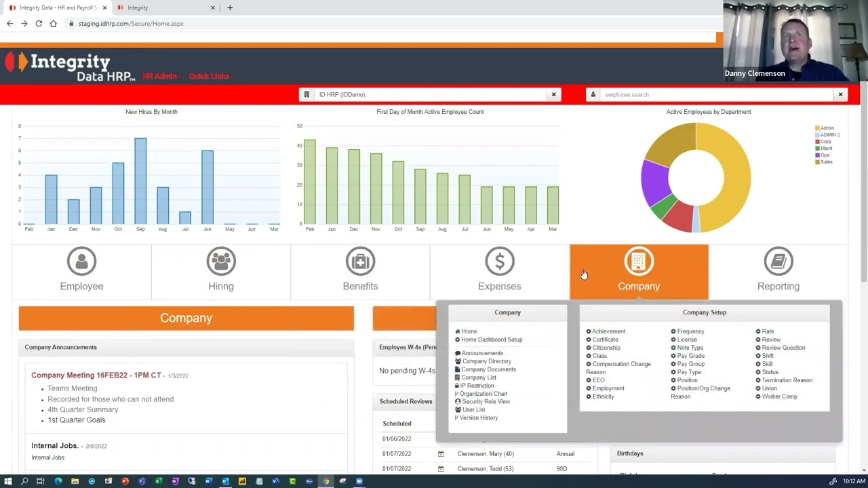Image resolution: width=868 pixels, height=488 pixels.
Task: Clear the ID HRP company selector
Action: (553, 94)
